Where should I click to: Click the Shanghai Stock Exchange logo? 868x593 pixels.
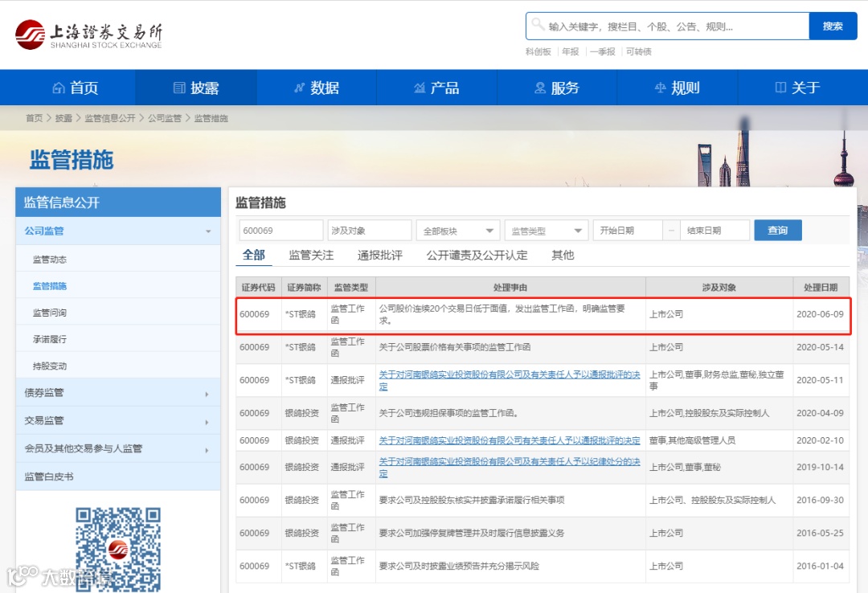point(88,35)
